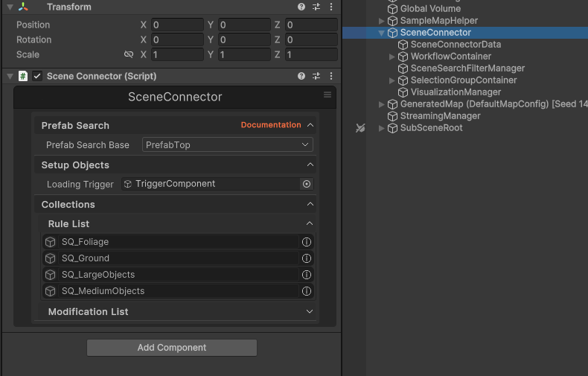Select VisualizationManager in the hierarchy
The height and width of the screenshot is (376, 588).
pyautogui.click(x=456, y=92)
